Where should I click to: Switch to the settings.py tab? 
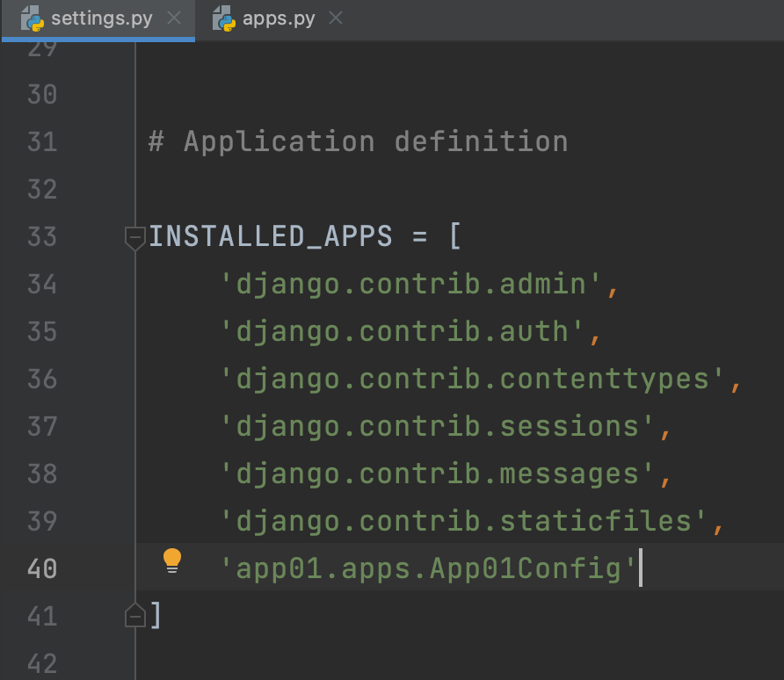click(x=98, y=19)
